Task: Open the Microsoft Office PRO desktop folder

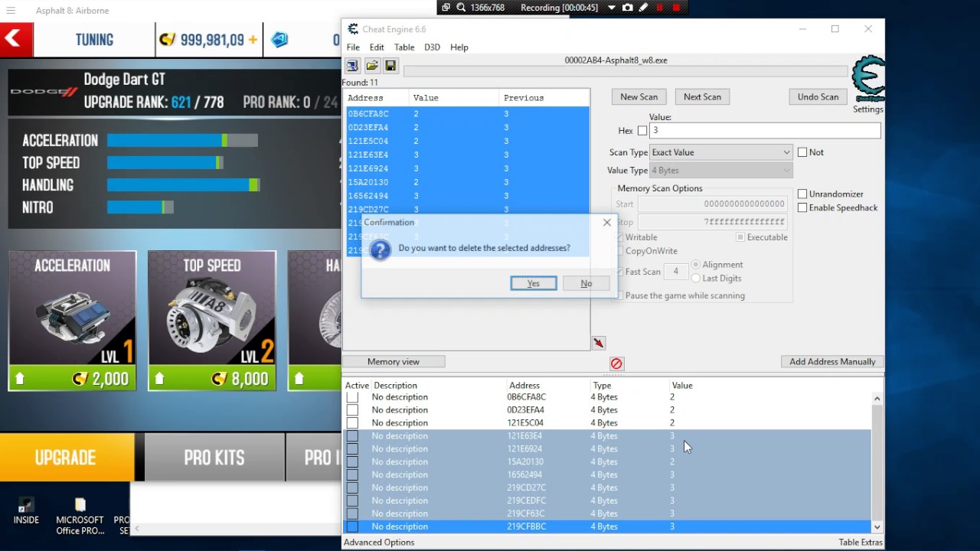Action: (x=80, y=517)
